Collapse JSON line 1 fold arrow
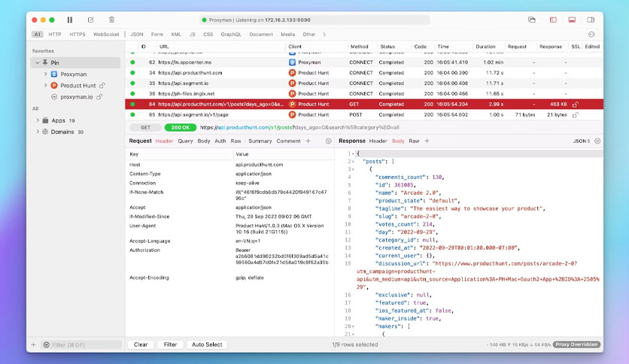Screen dimensions: 629x364 pos(353,154)
